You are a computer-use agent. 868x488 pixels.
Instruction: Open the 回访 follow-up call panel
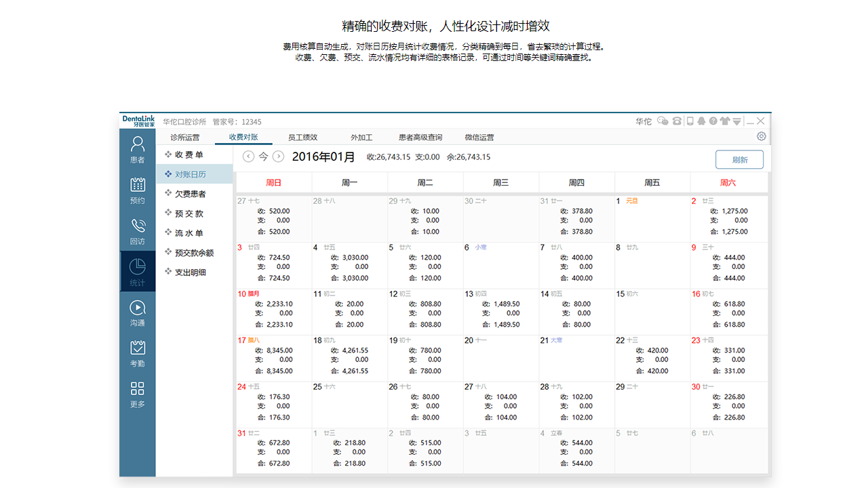tap(137, 230)
